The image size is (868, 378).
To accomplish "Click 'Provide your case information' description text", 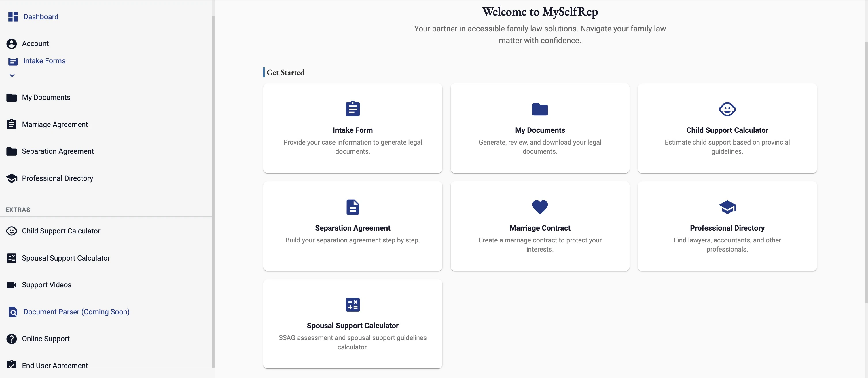I will click(352, 147).
